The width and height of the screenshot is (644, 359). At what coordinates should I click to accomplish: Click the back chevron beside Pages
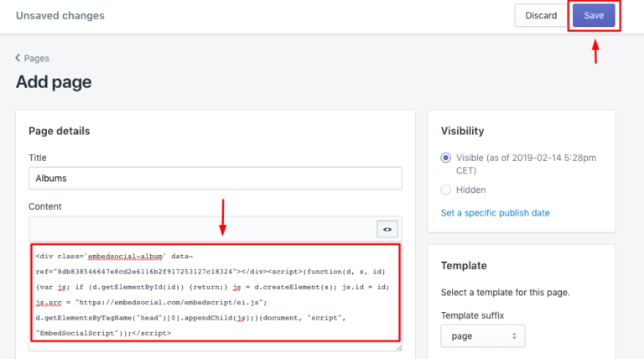tap(18, 58)
